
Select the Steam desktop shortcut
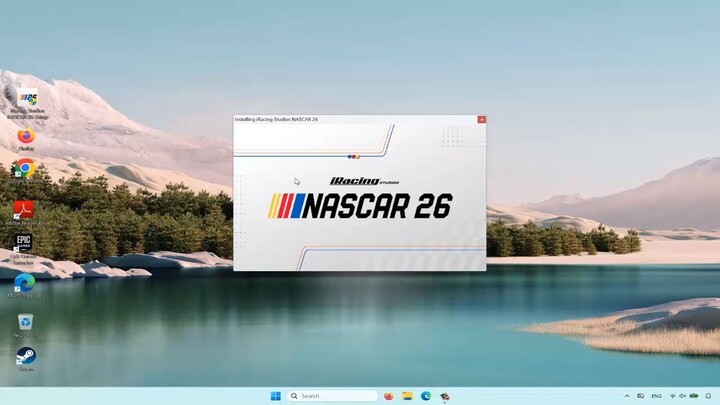(26, 359)
